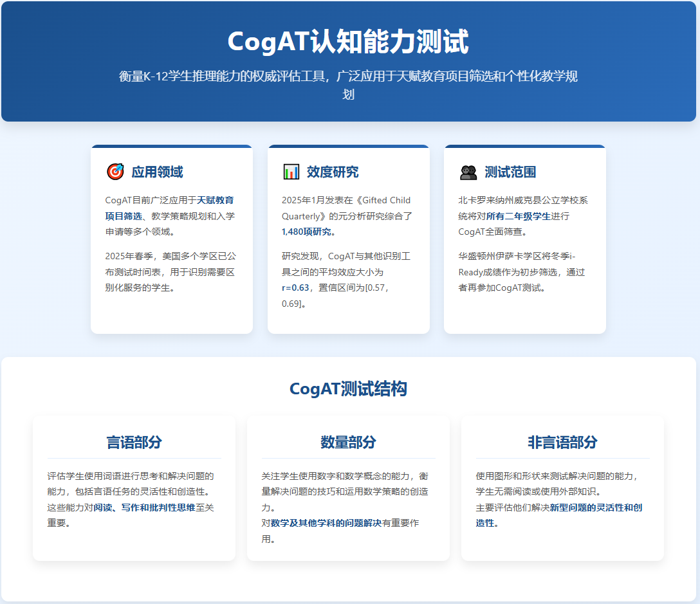Click the bold text 数学及其他学科的问题解决

coord(326,523)
